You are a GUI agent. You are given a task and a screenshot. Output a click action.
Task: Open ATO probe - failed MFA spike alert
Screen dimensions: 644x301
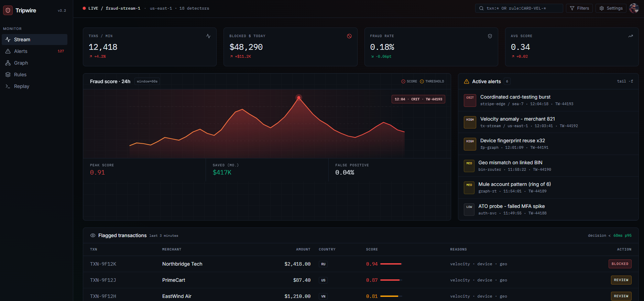pyautogui.click(x=548, y=209)
